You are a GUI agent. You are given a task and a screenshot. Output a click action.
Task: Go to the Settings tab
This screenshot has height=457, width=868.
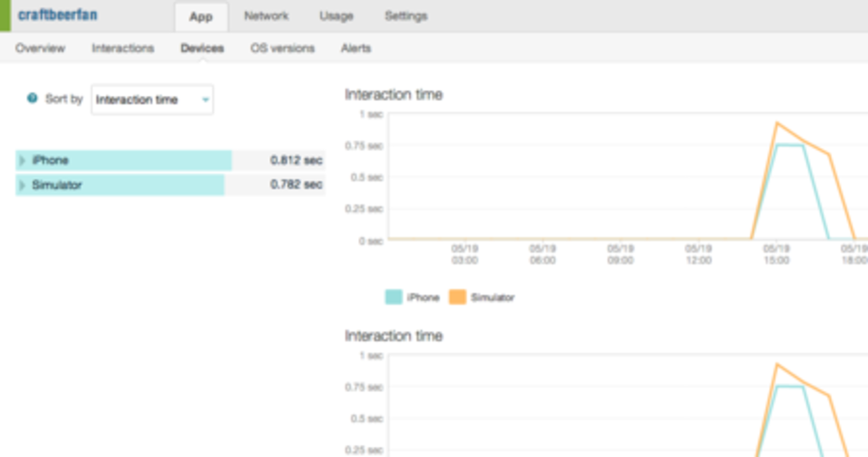tap(406, 16)
